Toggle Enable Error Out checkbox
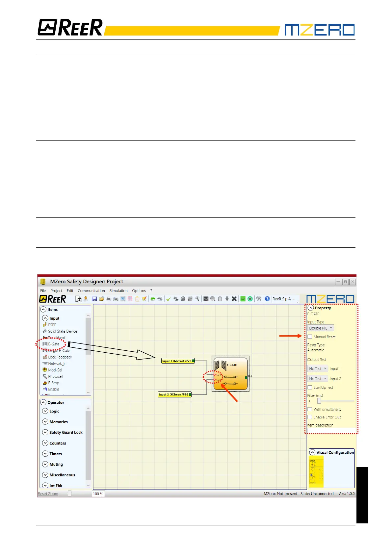Image resolution: width=392 pixels, height=554 pixels. 310,417
